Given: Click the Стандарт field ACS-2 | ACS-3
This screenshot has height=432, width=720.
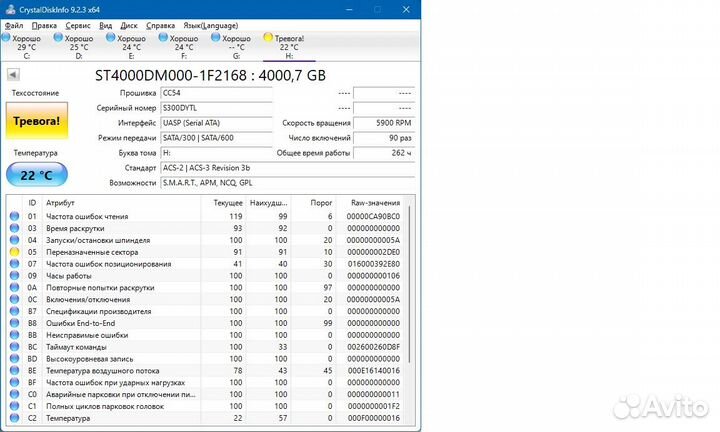Looking at the screenshot, I should click(287, 168).
